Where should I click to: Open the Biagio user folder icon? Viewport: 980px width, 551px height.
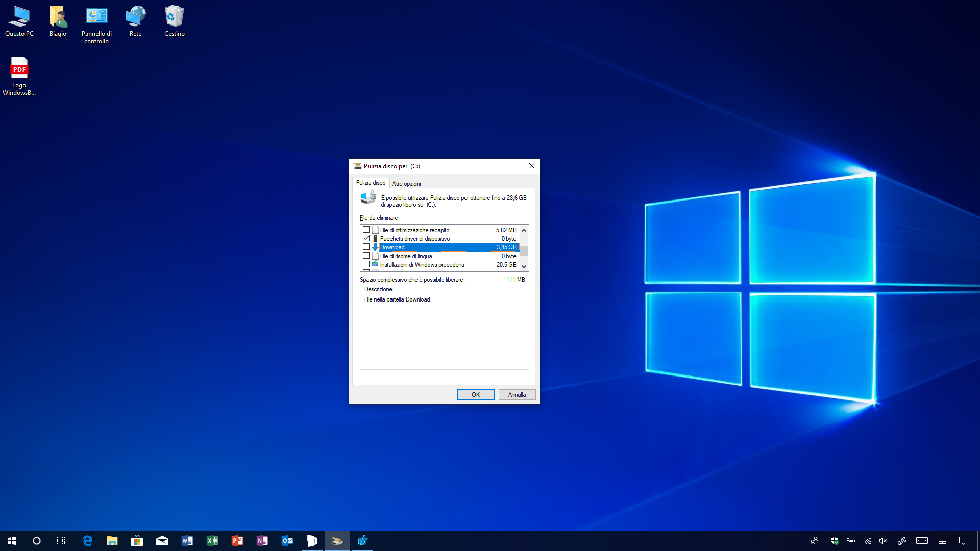point(58,21)
